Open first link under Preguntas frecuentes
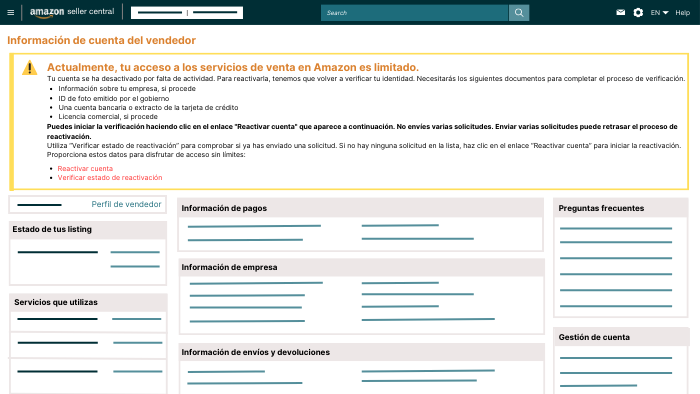The width and height of the screenshot is (700, 394). pyautogui.click(x=616, y=228)
